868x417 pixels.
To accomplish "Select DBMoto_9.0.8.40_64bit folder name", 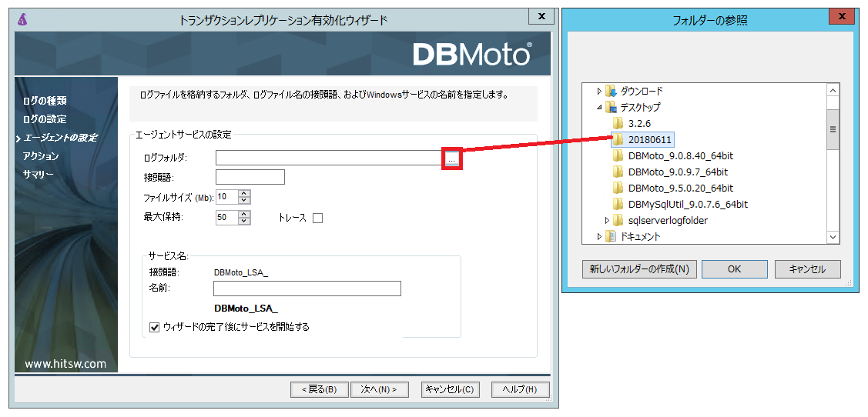I will (681, 156).
